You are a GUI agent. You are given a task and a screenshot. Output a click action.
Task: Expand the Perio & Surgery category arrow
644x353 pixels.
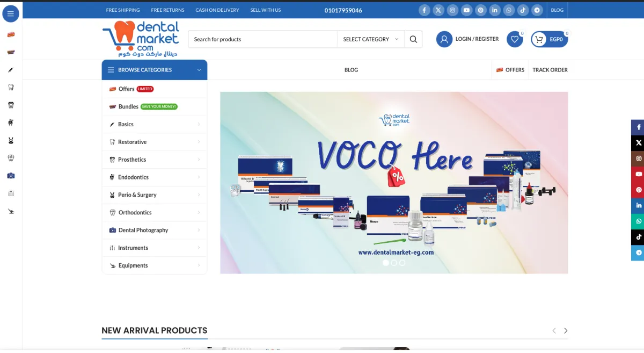click(x=199, y=195)
